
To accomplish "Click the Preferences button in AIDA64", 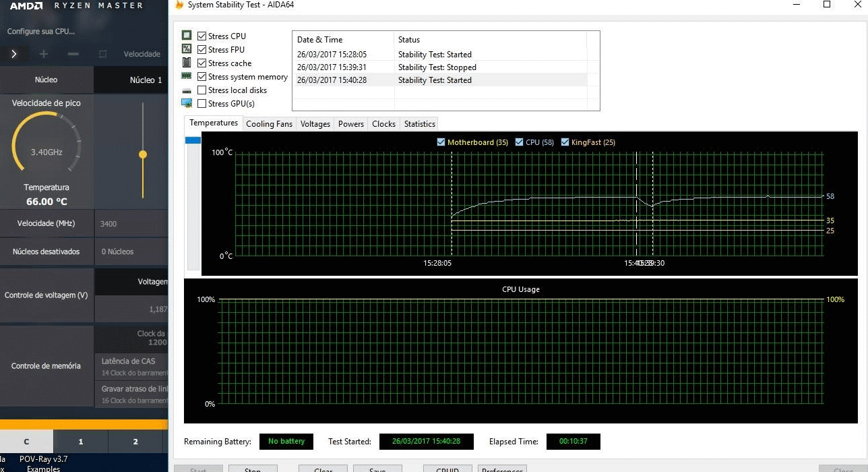I will point(502,469).
